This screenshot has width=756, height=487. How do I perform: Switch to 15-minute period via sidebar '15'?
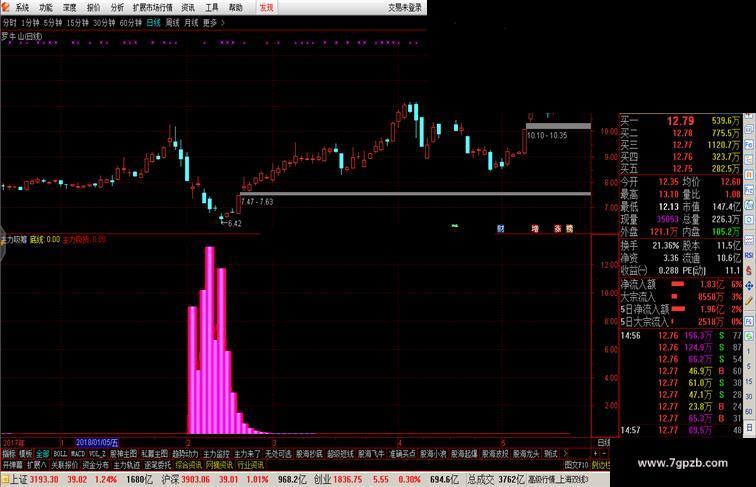point(749,381)
